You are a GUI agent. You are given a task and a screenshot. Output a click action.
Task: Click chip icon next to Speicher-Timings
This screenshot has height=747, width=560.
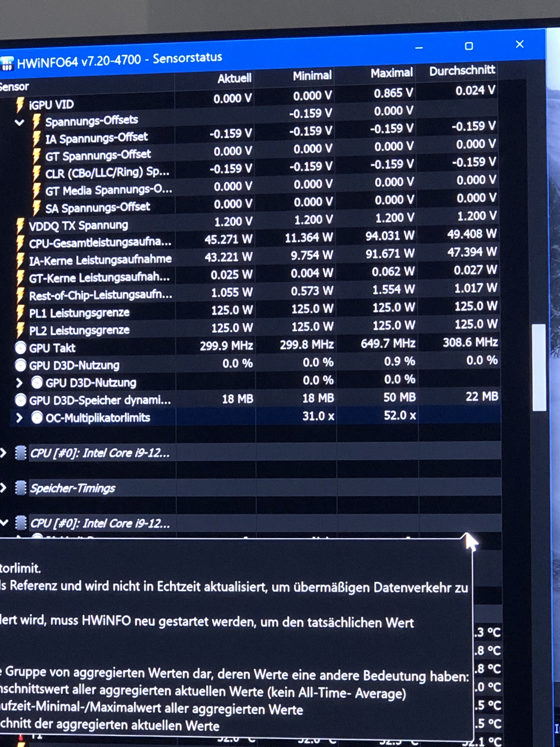[21, 488]
